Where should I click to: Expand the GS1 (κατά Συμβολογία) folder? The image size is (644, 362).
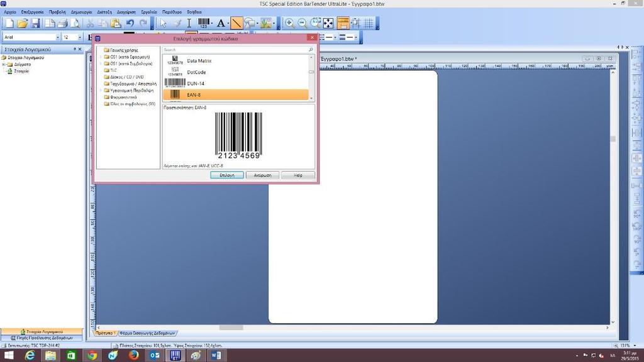[x=101, y=63]
